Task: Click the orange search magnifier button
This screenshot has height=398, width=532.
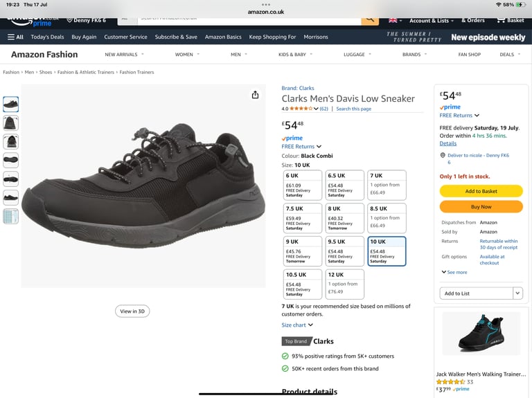Action: click(370, 19)
